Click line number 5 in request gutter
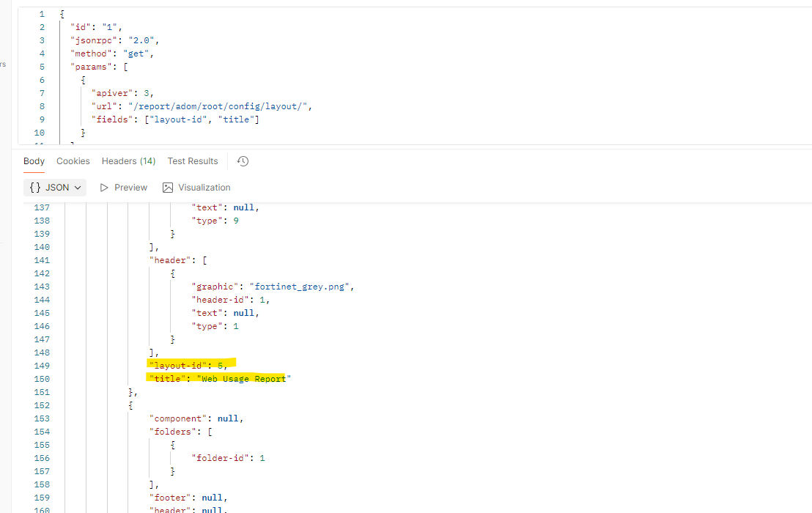This screenshot has width=812, height=513. 42,67
